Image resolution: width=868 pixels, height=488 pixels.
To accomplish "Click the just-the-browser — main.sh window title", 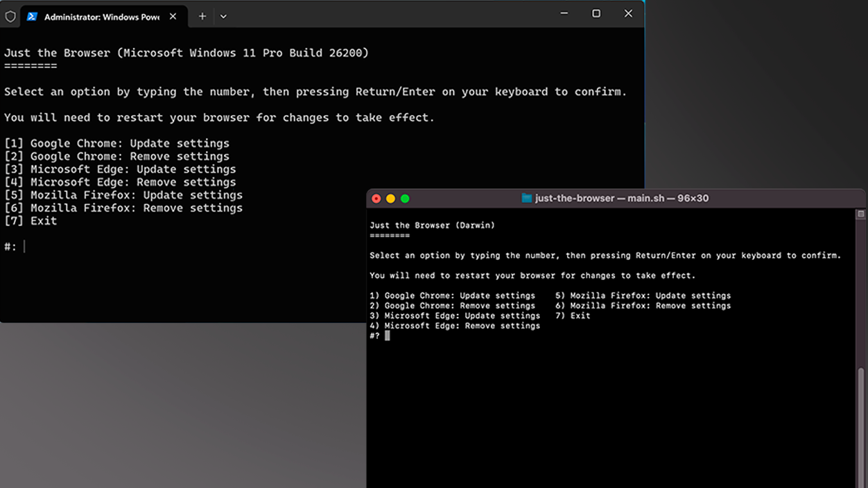I will point(621,199).
